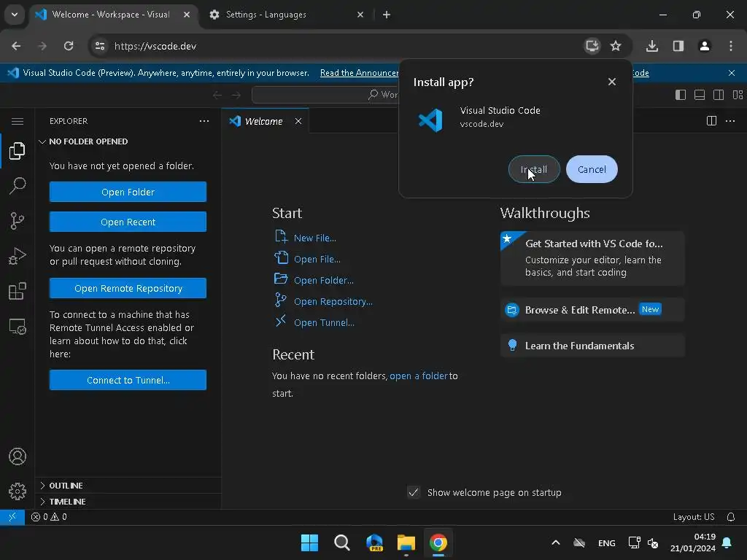The image size is (747, 560).
Task: Uncheck Show welcome page on startup
Action: pyautogui.click(x=414, y=492)
